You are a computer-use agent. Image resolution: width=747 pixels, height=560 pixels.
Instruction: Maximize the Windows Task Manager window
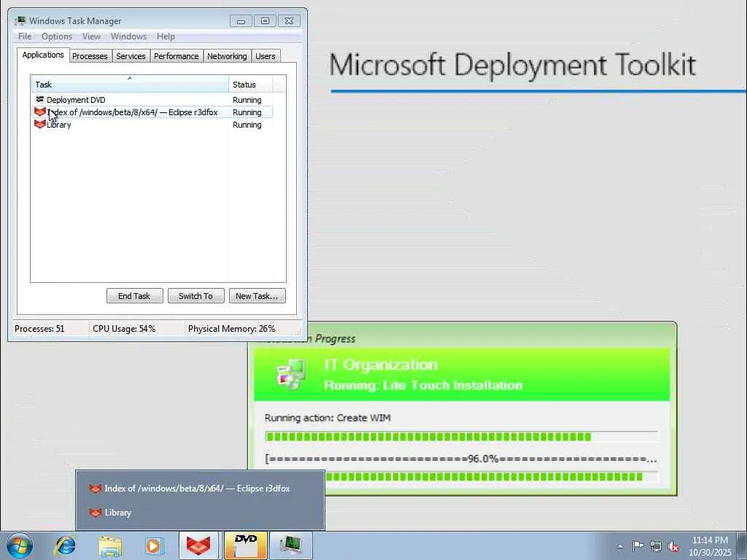[x=265, y=21]
